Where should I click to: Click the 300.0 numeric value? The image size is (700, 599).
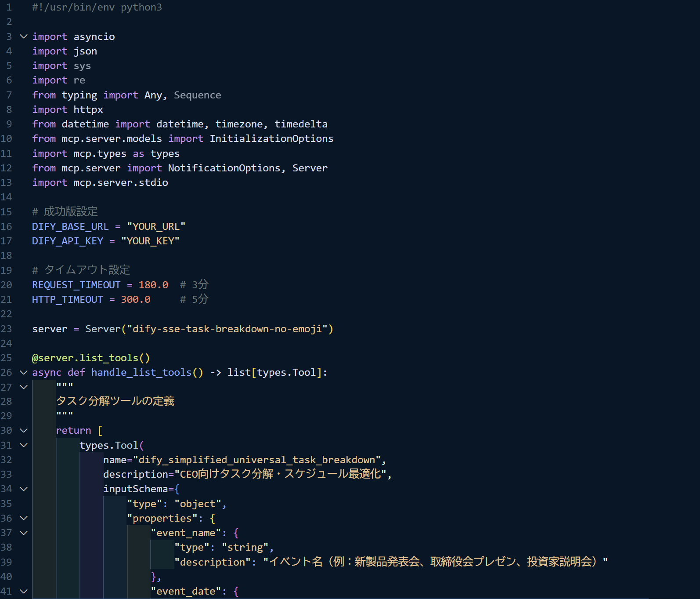[136, 299]
